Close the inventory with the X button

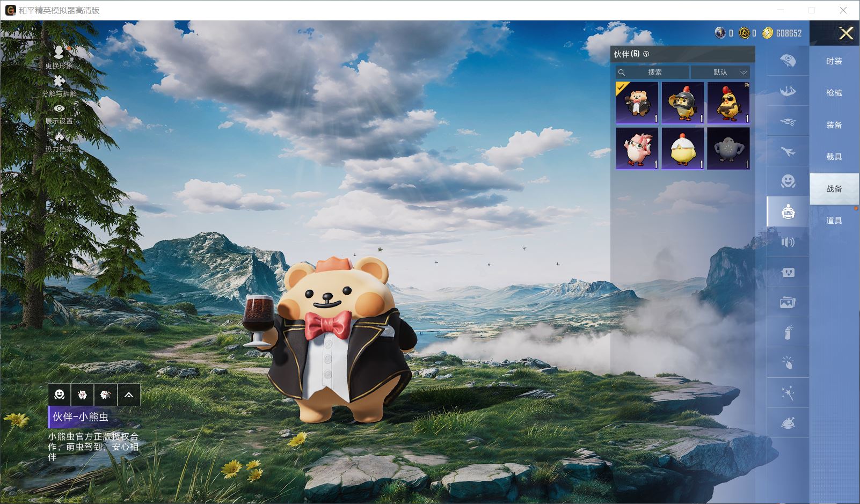pos(846,34)
